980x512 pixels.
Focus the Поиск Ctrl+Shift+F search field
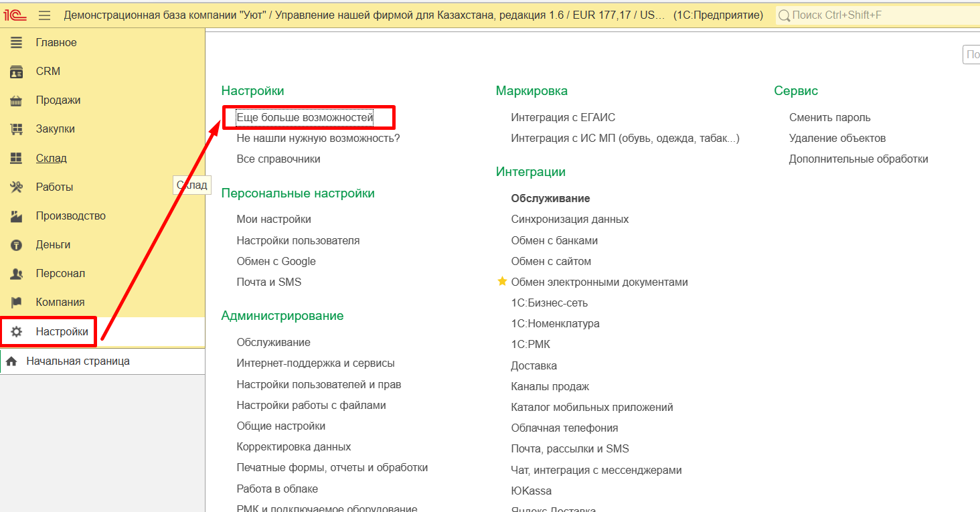(x=877, y=15)
